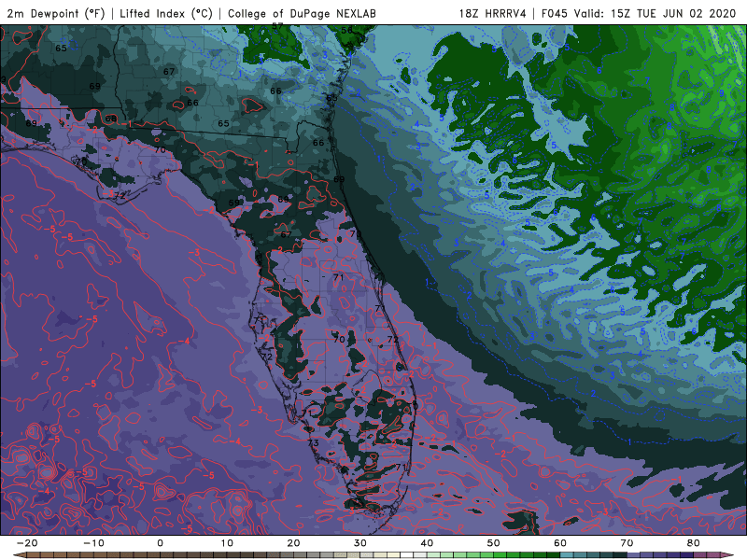The width and height of the screenshot is (747, 560).
Task: Click the '0' color scale label
Action: click(x=160, y=543)
